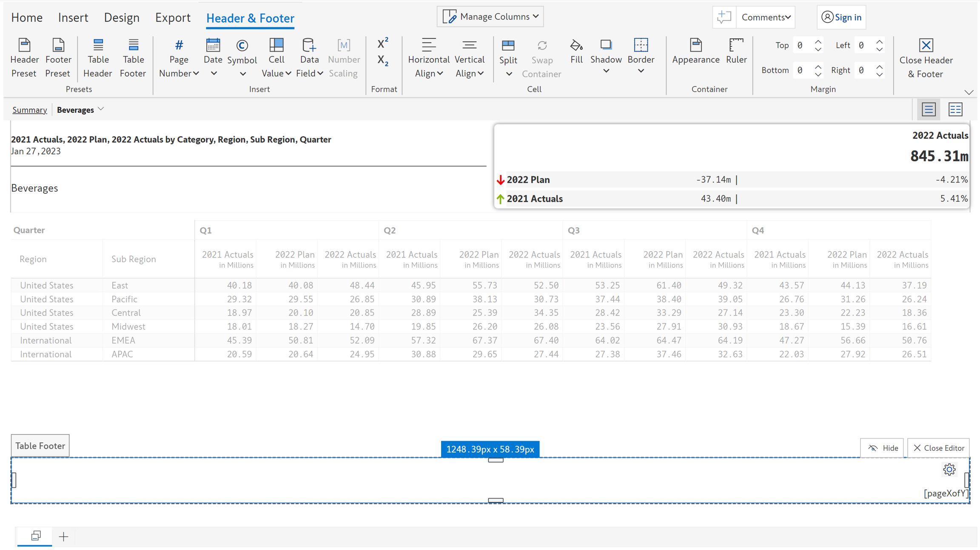980x550 pixels.
Task: Hide the table footer
Action: tap(882, 448)
